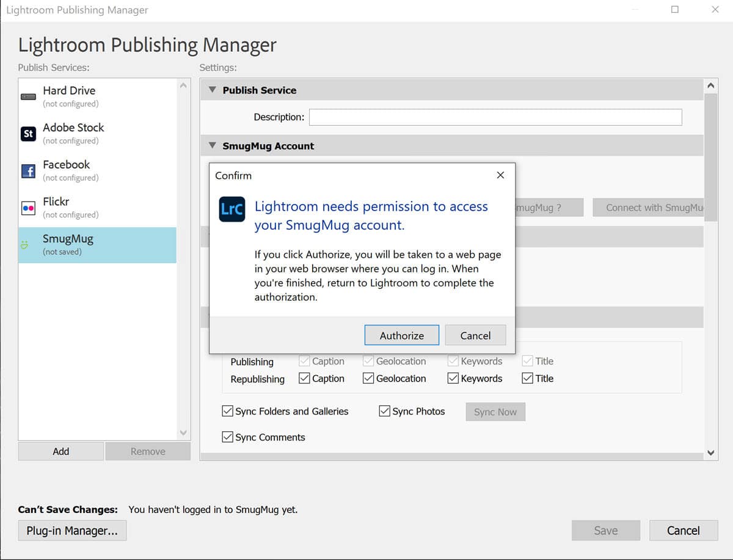Click the LrC icon in Confirm dialog
This screenshot has width=733, height=560.
click(232, 209)
